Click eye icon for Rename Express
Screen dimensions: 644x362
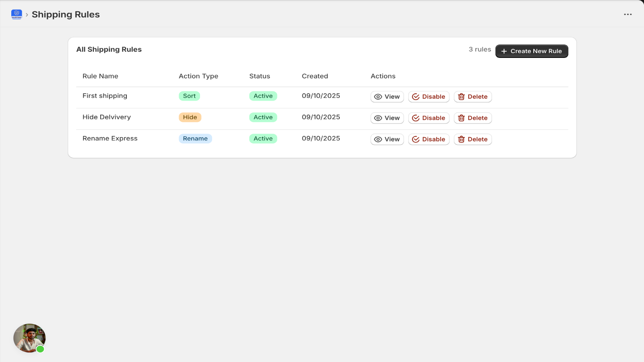378,139
